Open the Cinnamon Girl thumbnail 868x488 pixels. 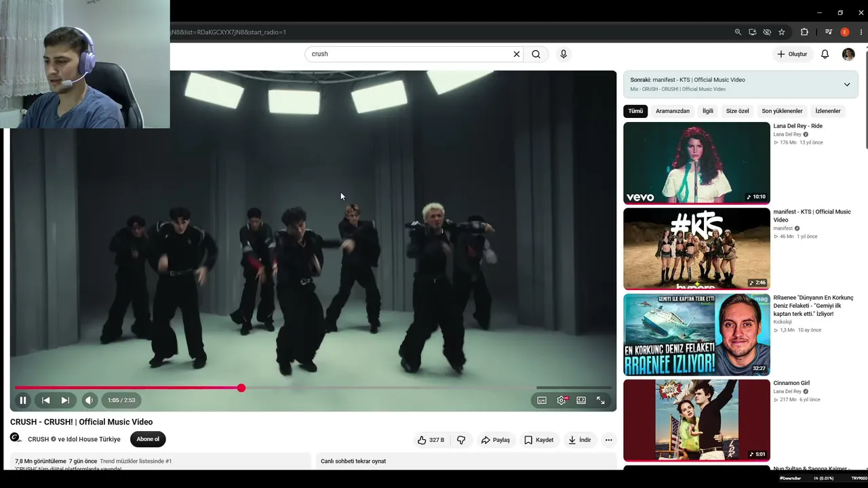coord(696,420)
